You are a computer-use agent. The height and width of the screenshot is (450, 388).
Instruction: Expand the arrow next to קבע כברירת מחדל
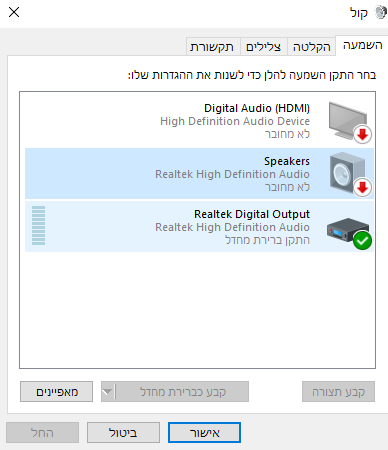point(108,392)
